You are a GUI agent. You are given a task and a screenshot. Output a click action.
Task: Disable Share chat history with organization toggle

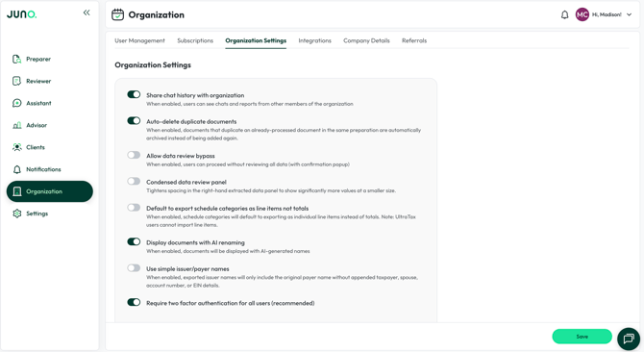[134, 94]
